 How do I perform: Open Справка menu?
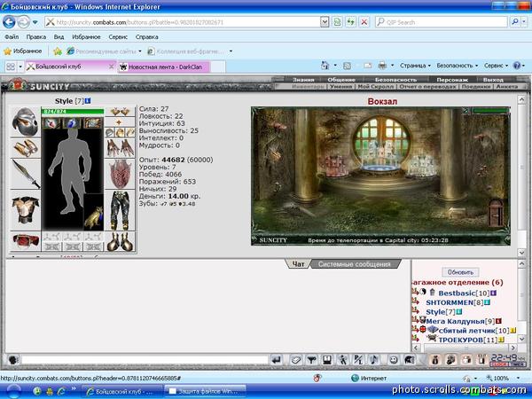pos(146,36)
